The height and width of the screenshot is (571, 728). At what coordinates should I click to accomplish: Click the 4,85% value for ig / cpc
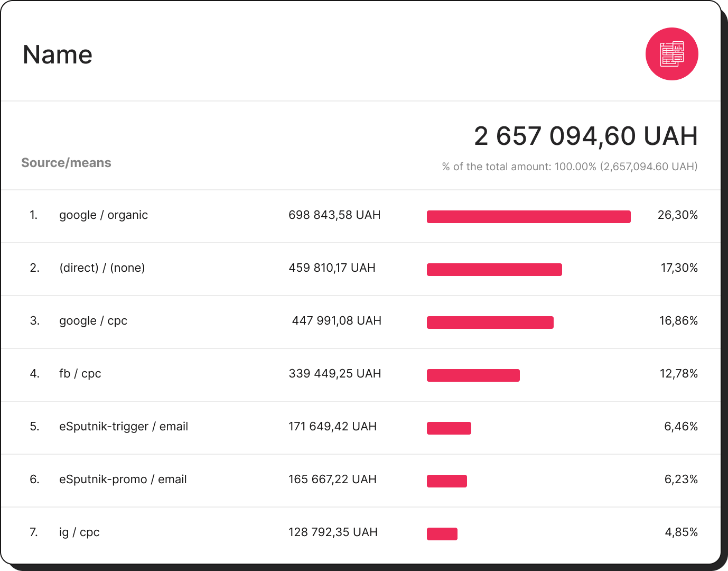point(682,532)
